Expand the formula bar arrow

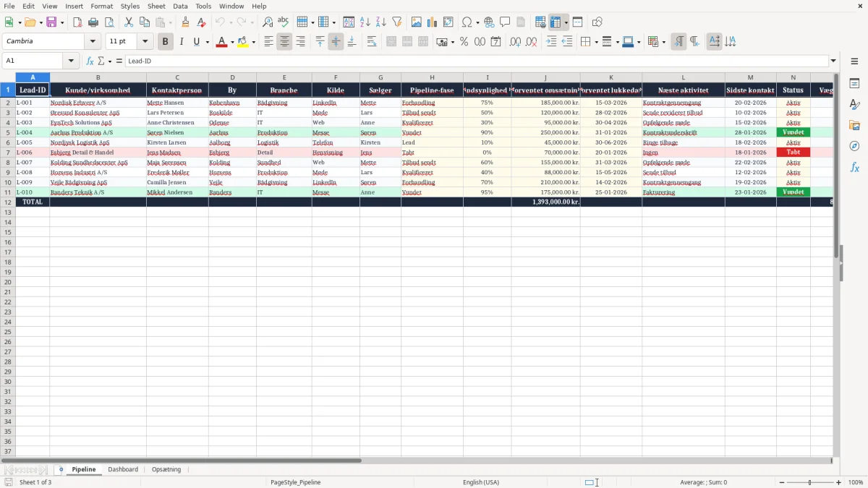[x=833, y=61]
